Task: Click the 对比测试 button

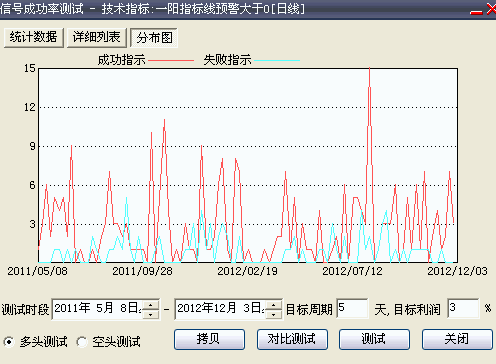Action: click(x=292, y=339)
